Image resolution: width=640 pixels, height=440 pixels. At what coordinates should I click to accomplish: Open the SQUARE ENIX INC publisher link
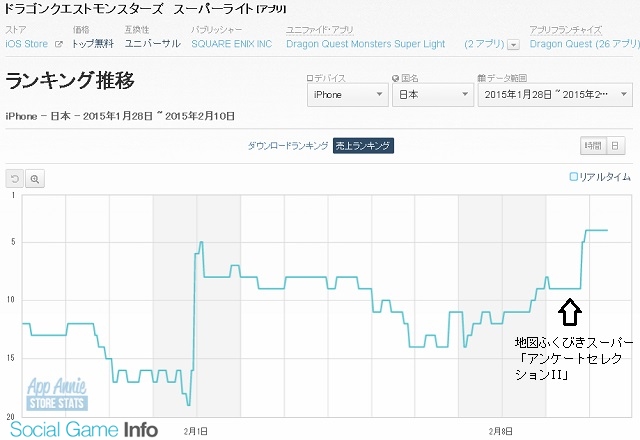pyautogui.click(x=232, y=44)
